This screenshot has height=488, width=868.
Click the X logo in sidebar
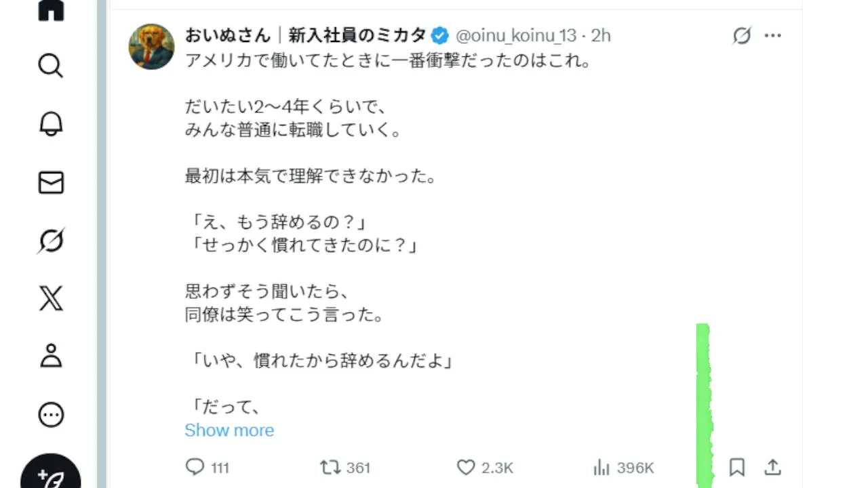click(x=51, y=298)
